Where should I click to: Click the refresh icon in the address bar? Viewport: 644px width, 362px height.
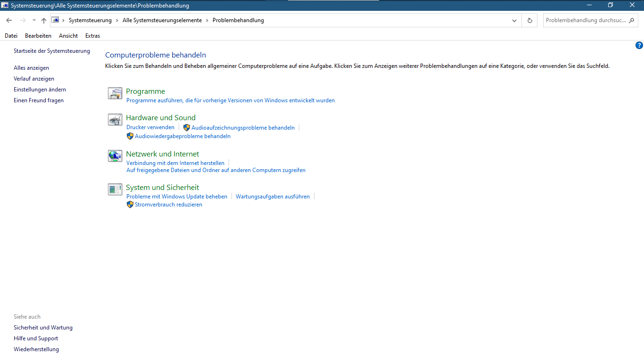pyautogui.click(x=529, y=20)
